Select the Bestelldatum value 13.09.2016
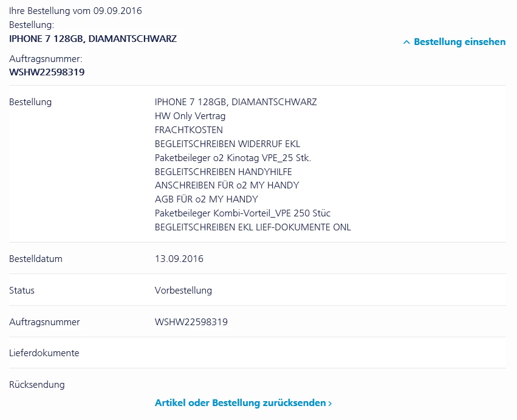517x420 pixels. point(179,259)
